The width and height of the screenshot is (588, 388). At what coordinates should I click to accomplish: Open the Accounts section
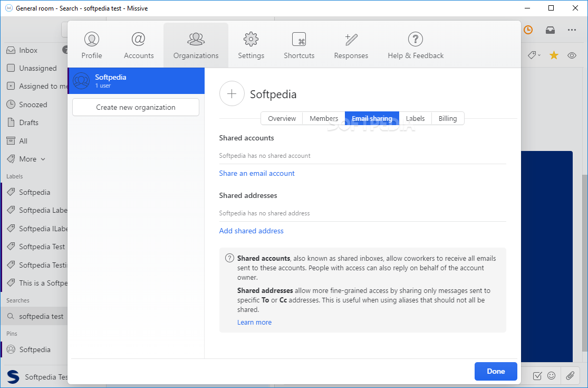[139, 45]
